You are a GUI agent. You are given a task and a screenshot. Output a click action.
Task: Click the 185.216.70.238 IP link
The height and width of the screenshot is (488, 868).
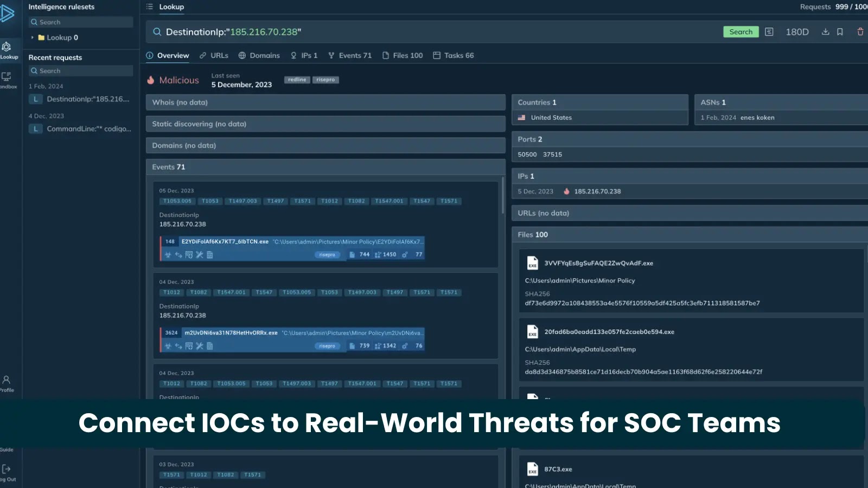[x=597, y=191]
